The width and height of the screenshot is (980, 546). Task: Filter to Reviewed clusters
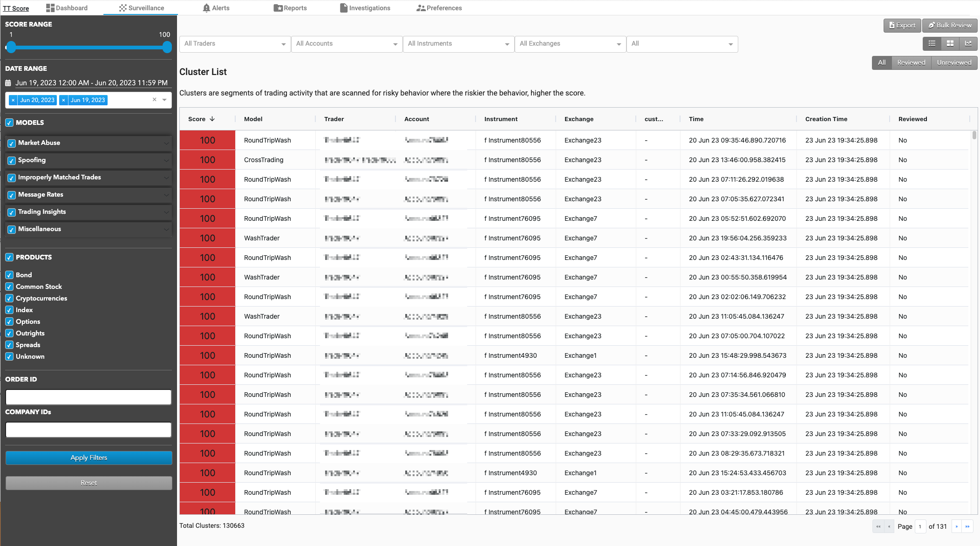pyautogui.click(x=911, y=62)
